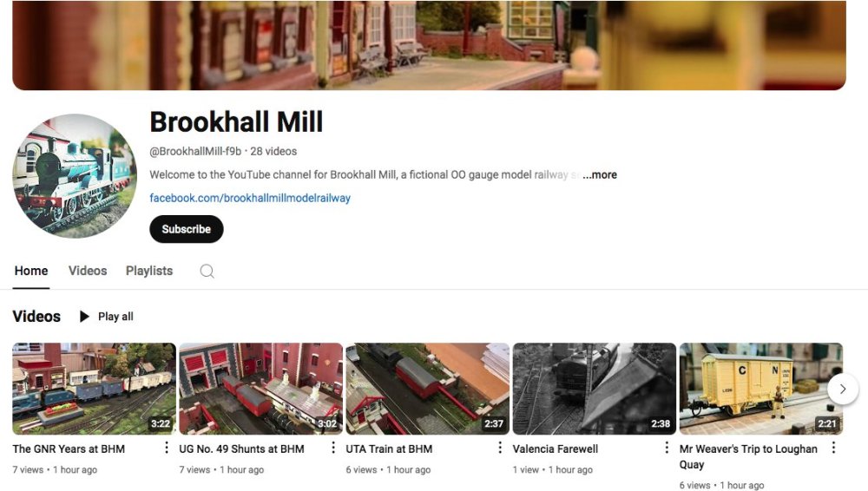Open options menu for Valencia Farewell video
Viewport: 868px width, 491px height.
click(x=667, y=448)
